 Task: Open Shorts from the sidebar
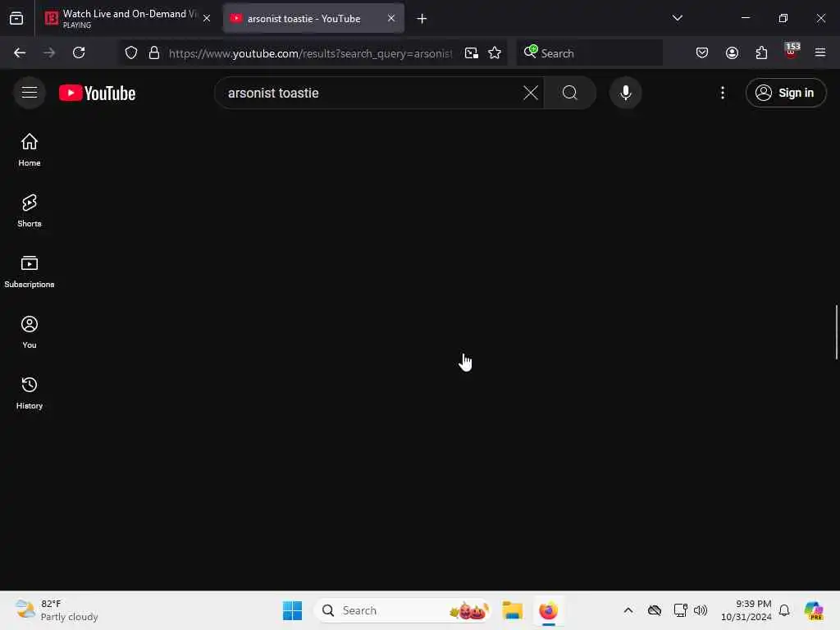coord(30,211)
